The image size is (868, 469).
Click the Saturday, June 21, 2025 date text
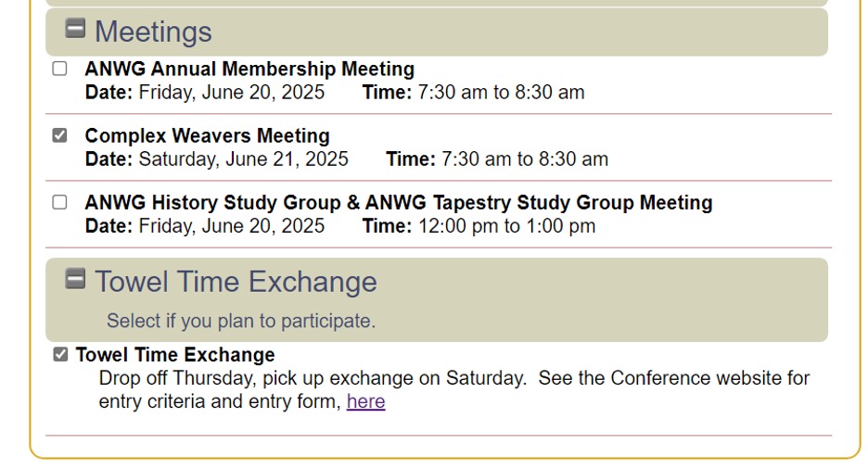click(x=243, y=159)
